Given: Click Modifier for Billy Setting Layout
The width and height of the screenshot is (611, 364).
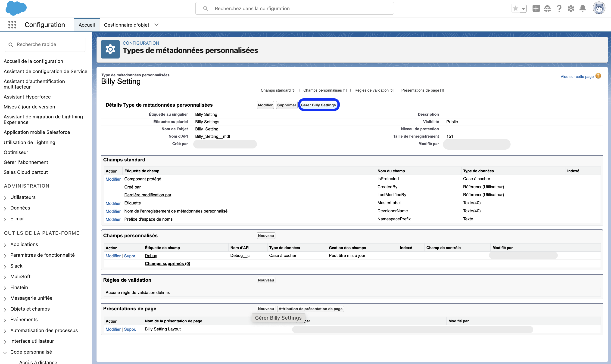Looking at the screenshot, I should (113, 329).
